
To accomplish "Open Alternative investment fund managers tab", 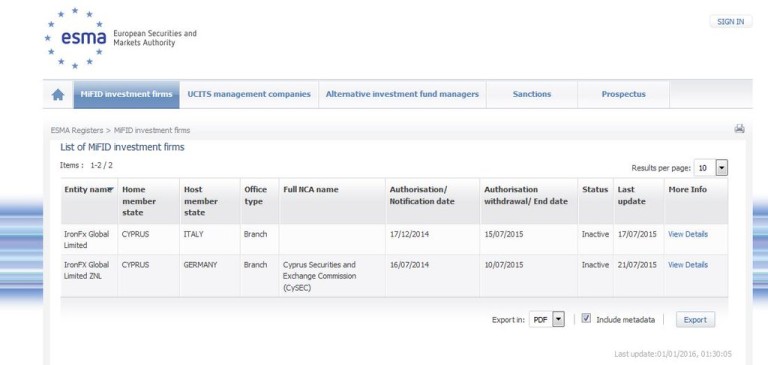I will (x=402, y=95).
